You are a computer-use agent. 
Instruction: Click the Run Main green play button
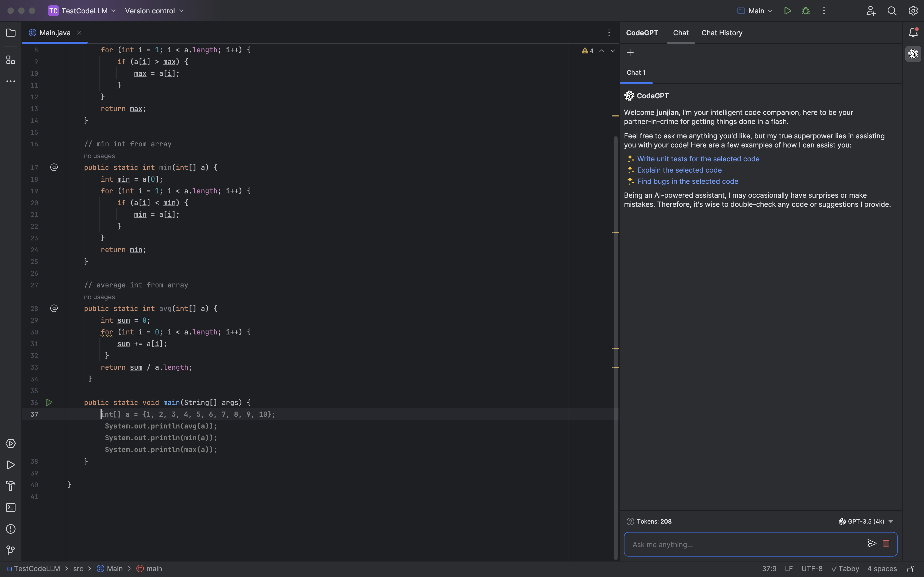click(x=787, y=11)
